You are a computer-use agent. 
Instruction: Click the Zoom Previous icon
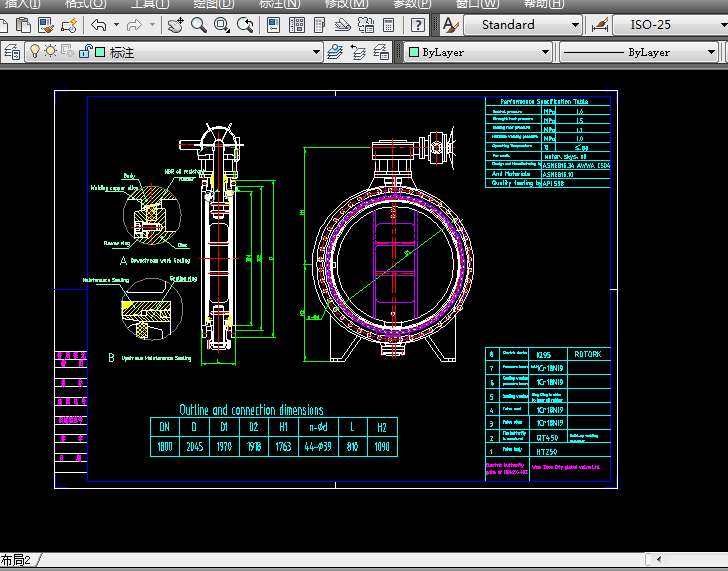click(x=246, y=25)
